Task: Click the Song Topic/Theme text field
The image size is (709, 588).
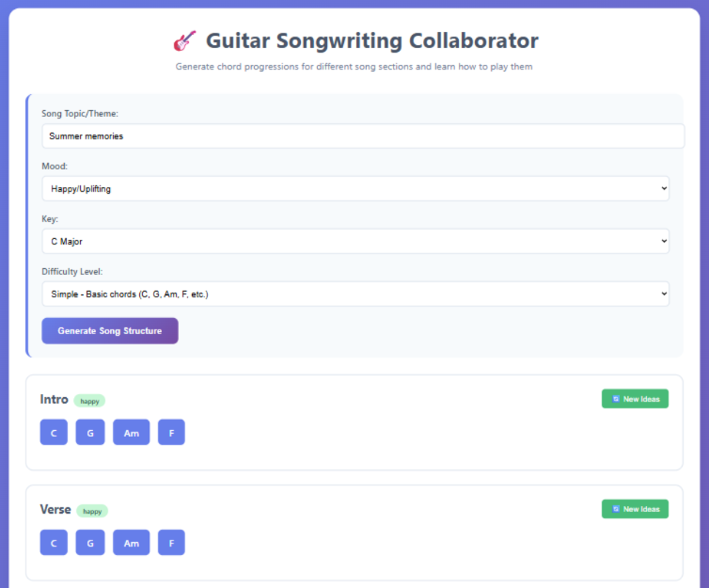Action: (362, 135)
